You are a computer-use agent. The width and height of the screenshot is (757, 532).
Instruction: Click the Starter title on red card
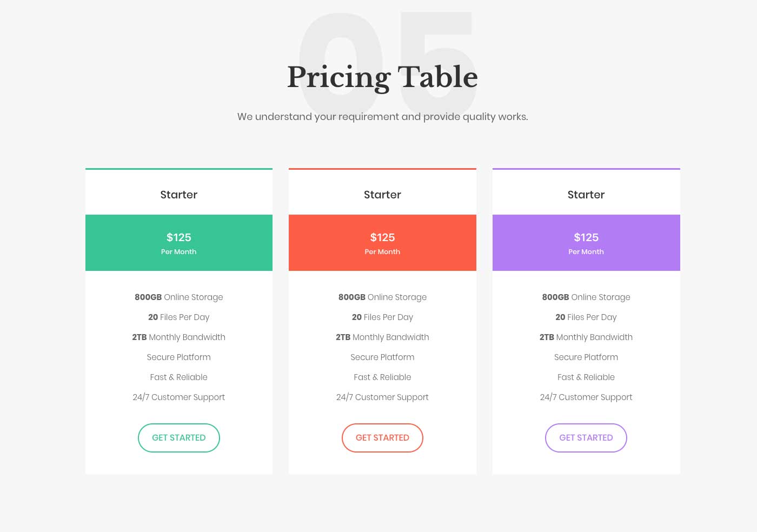(382, 195)
